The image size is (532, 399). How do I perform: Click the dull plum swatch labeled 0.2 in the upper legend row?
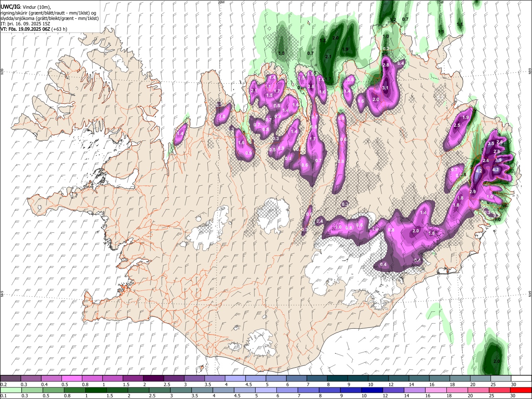click(x=10, y=378)
